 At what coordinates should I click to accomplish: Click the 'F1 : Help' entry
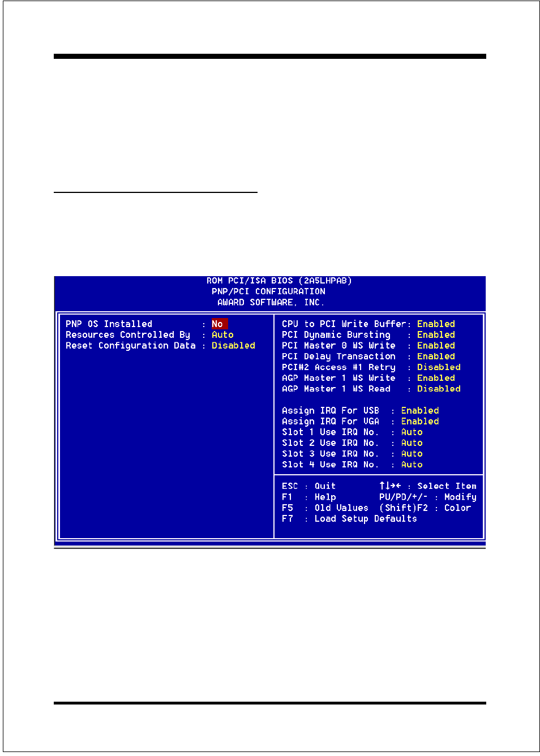(309, 496)
